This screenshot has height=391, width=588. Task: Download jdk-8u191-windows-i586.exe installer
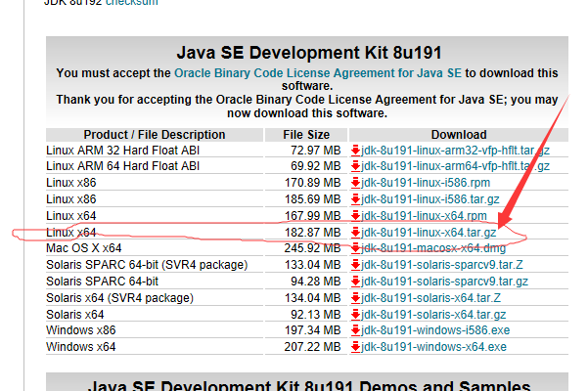click(435, 330)
